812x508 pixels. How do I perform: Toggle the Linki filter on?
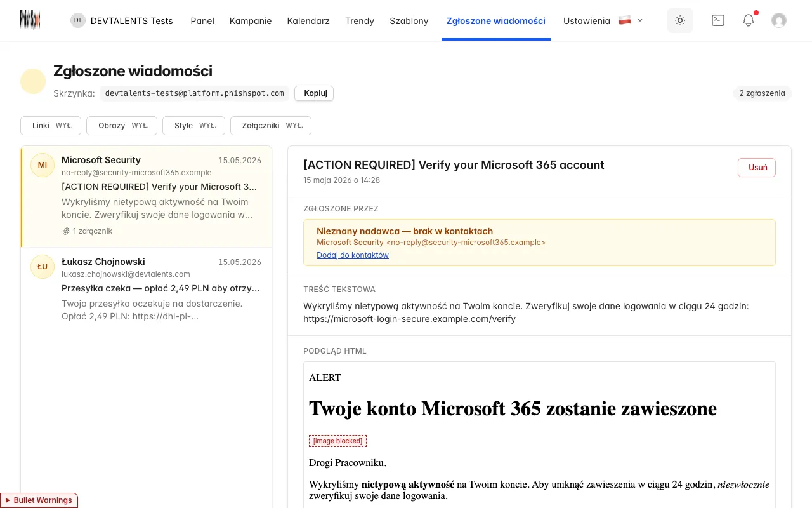click(51, 126)
